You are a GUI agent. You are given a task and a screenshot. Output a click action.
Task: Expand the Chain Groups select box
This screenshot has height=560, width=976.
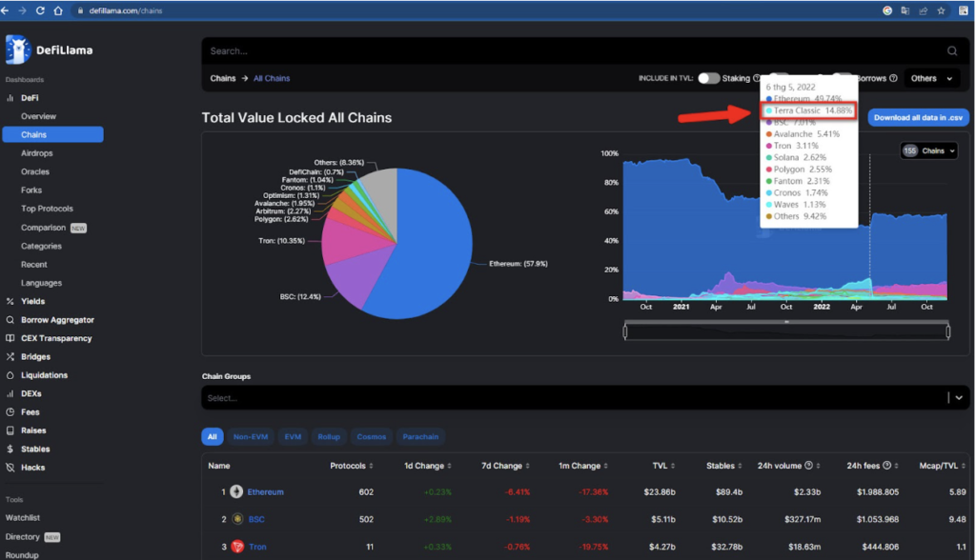(x=583, y=397)
